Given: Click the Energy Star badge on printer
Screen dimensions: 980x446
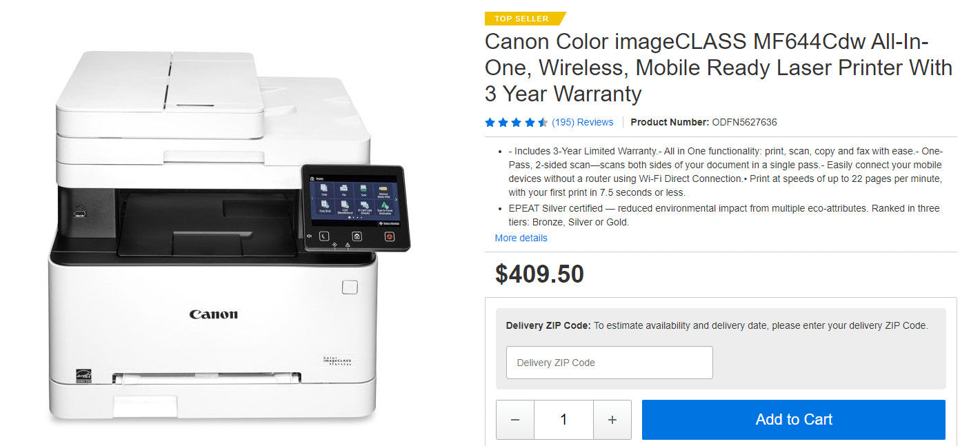Looking at the screenshot, I should (82, 376).
